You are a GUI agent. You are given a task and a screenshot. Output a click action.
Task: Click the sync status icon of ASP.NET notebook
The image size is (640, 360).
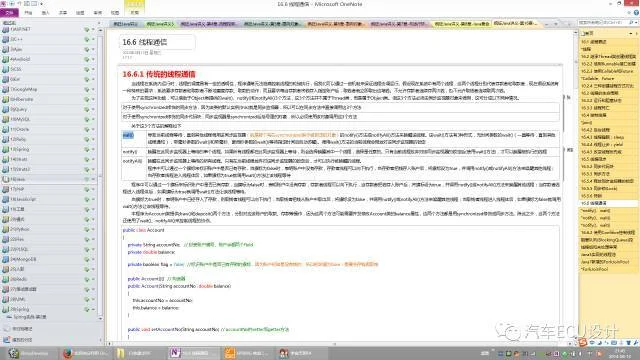coord(87,29)
